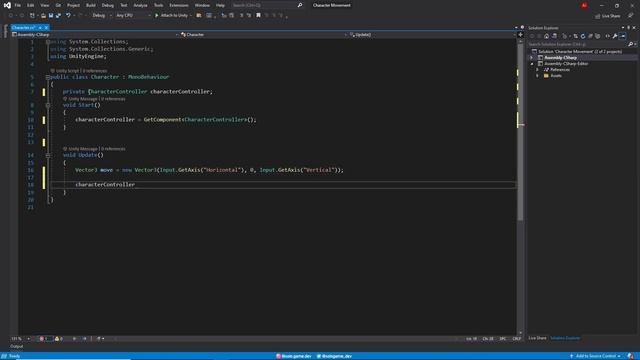Click View Code icon in Solution Explorer
The width and height of the screenshot is (640, 360).
(608, 36)
